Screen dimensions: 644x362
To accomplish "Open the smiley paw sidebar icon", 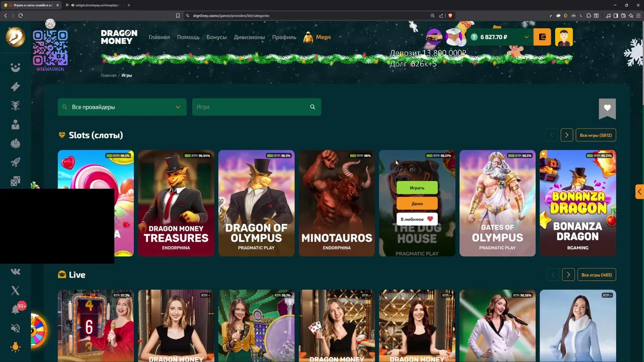I will [x=16, y=67].
